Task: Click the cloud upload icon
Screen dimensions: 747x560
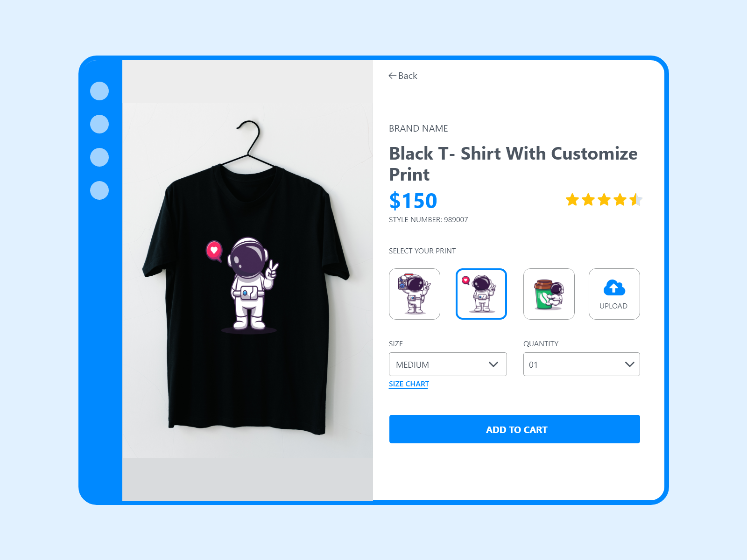Action: click(x=614, y=287)
